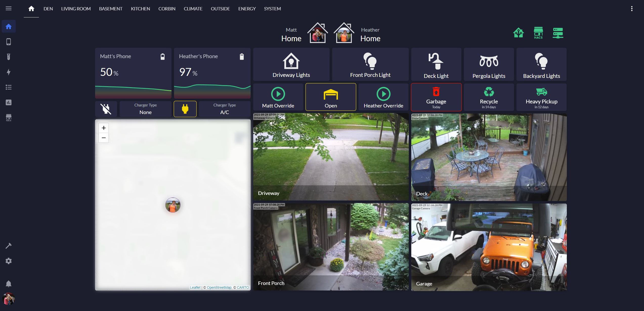
Task: Select the OUTSIDE tab
Action: pos(220,9)
